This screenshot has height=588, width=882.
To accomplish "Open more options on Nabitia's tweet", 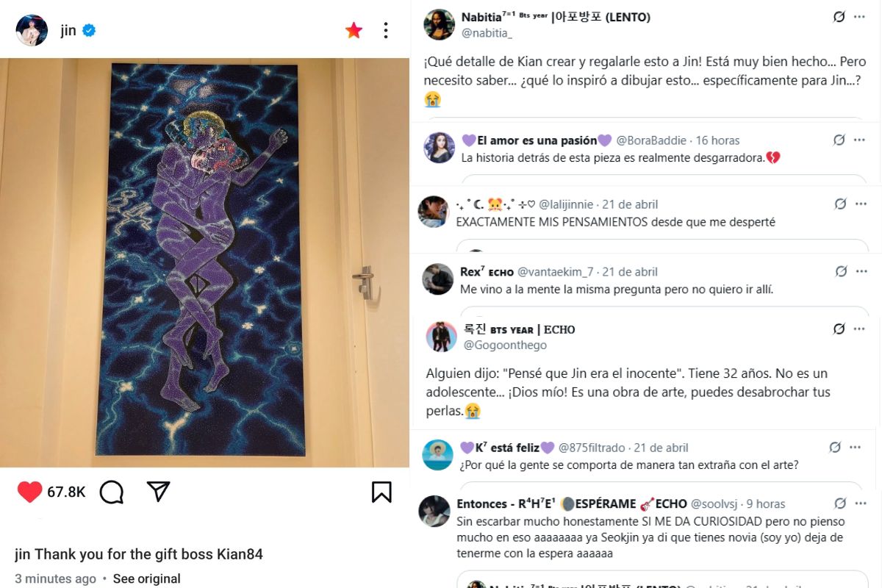I will [859, 17].
